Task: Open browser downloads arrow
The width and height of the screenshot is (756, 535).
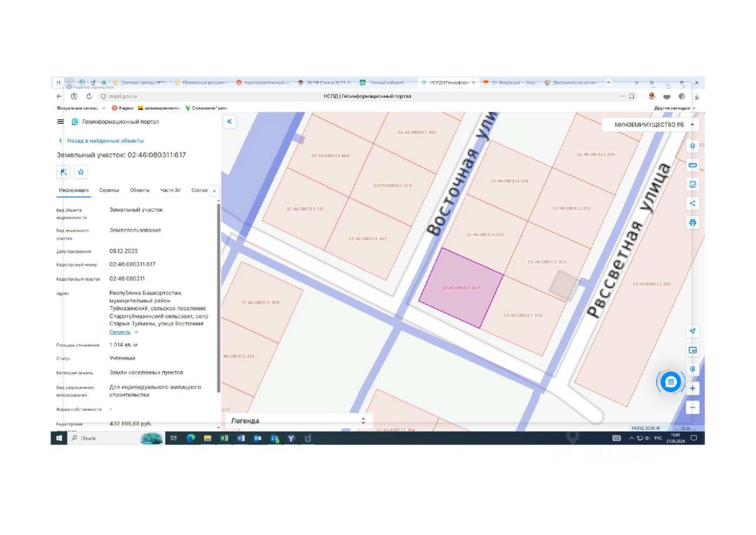Action: [696, 96]
